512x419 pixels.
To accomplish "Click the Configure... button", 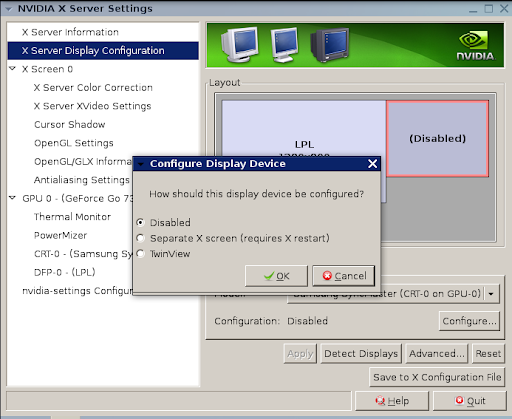I will click(x=469, y=321).
